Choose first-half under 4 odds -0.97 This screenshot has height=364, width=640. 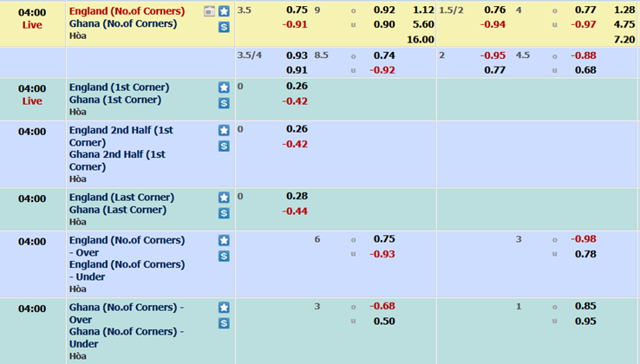click(x=584, y=24)
